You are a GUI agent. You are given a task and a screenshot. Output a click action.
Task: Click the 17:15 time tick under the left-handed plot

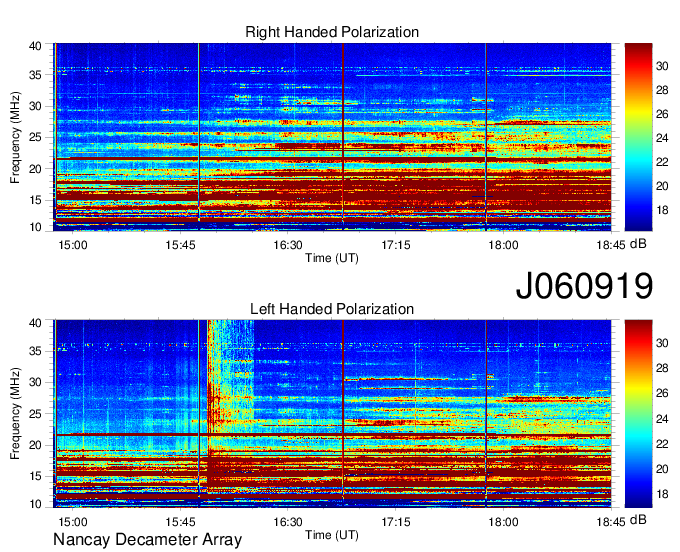pos(396,522)
